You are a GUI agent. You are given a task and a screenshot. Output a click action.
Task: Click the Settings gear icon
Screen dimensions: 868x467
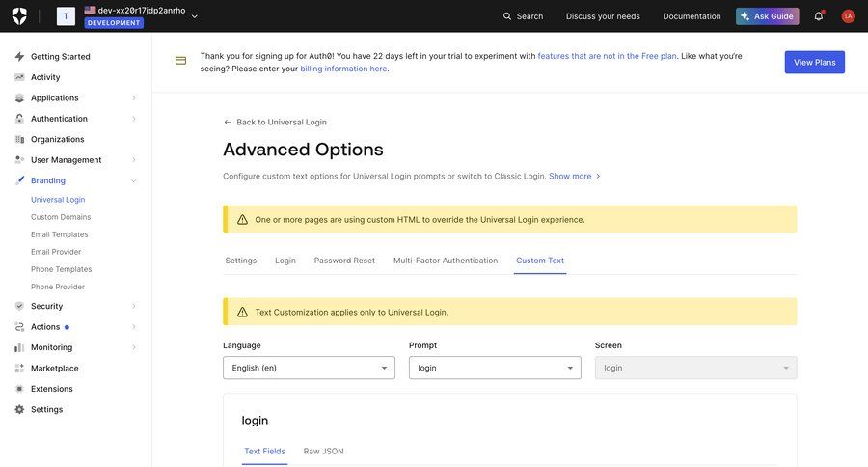(x=19, y=409)
